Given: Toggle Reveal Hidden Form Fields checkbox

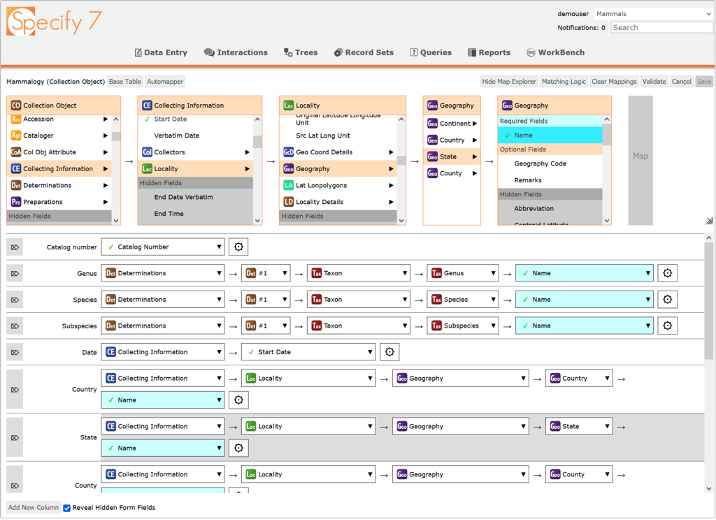Looking at the screenshot, I should 67,508.
